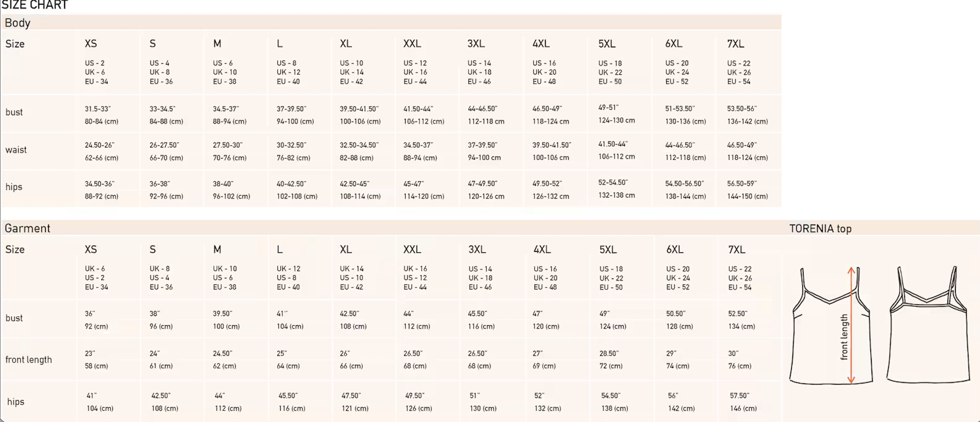Click the 5XL waist 106-112 cm cell
This screenshot has height=422, width=980.
pos(616,156)
